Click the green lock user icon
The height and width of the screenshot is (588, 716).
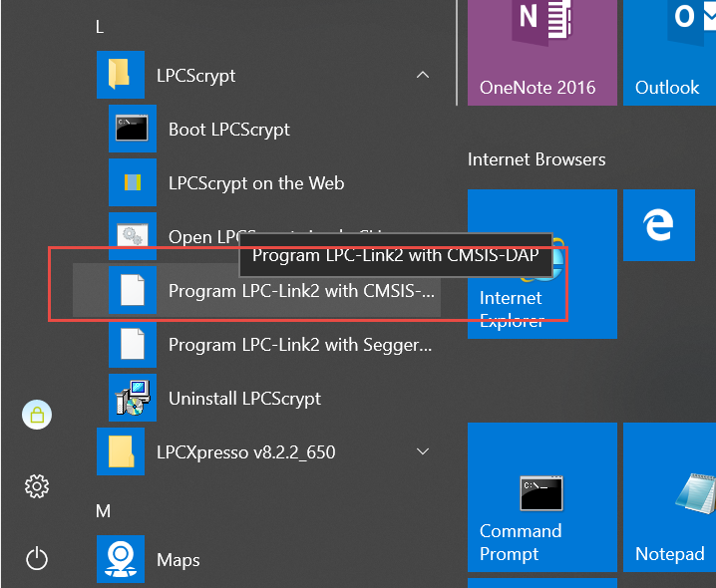tap(37, 415)
